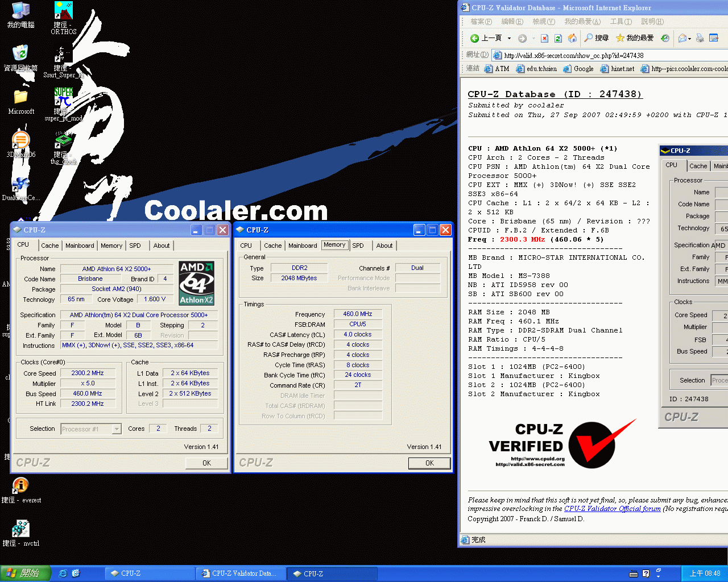Screen dimensions: 728x582
Task: Select the Code Name value Brisbane
Action: 90,279
